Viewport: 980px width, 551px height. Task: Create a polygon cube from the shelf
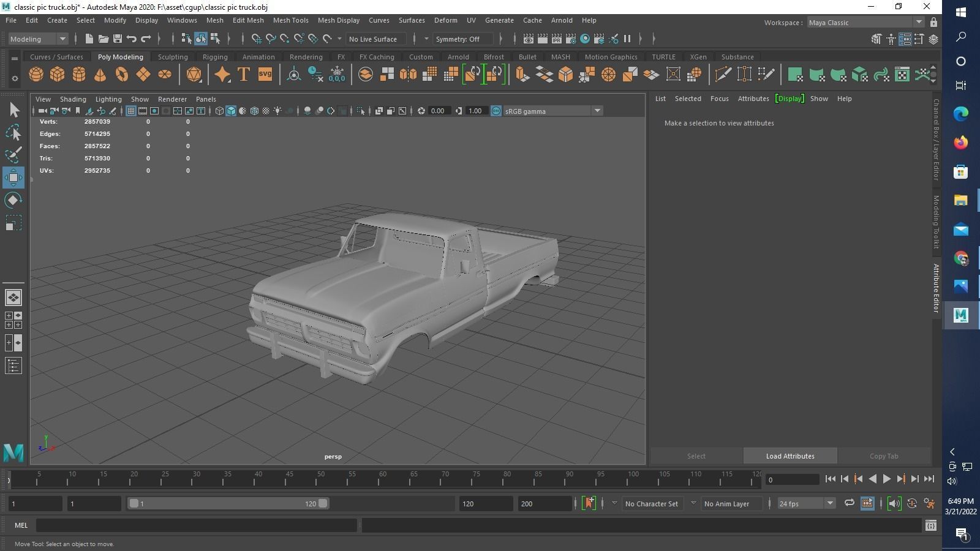coord(58,75)
